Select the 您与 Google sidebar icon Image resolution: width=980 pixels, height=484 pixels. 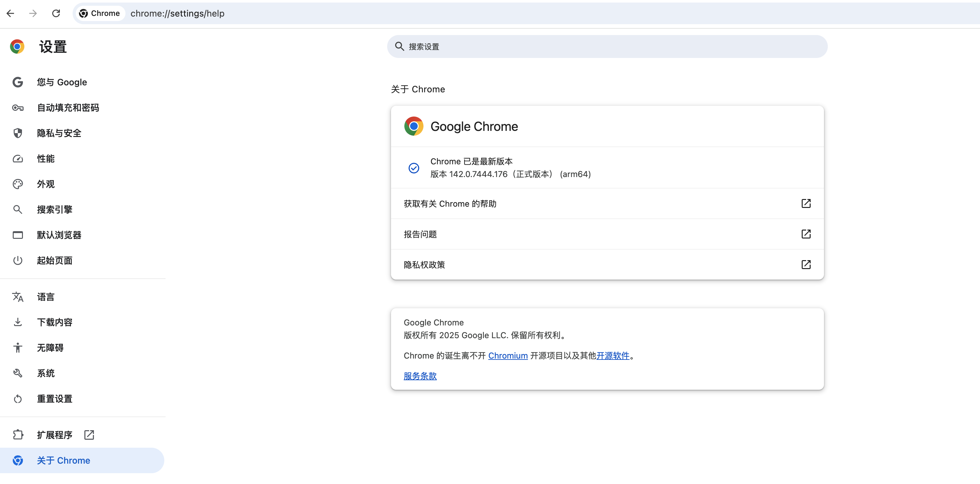(x=18, y=82)
